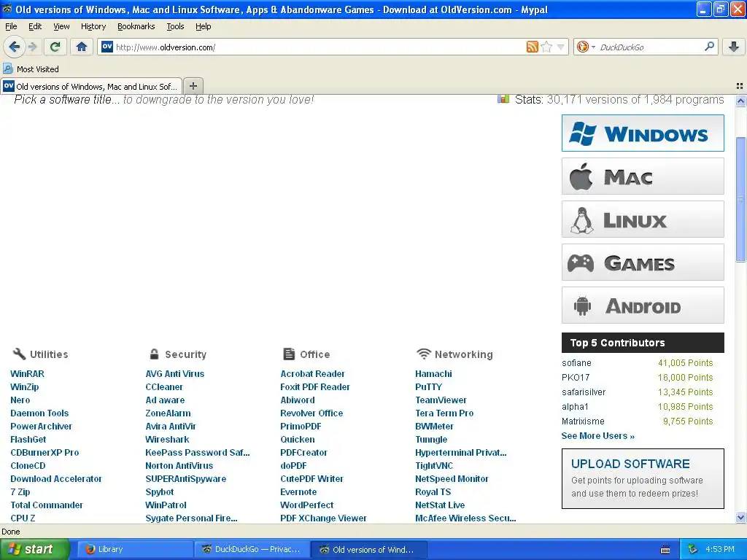Click See More Users link

click(598, 436)
